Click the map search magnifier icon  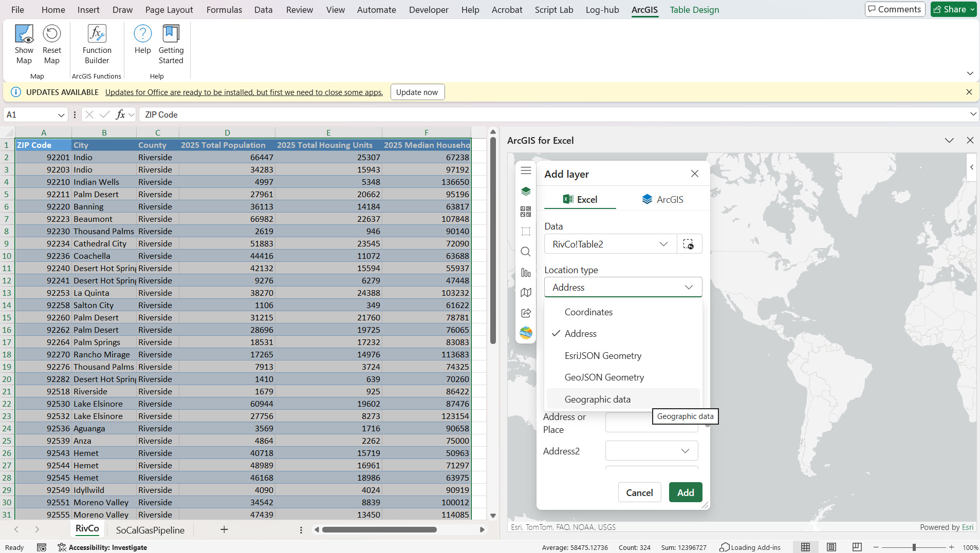pos(526,252)
